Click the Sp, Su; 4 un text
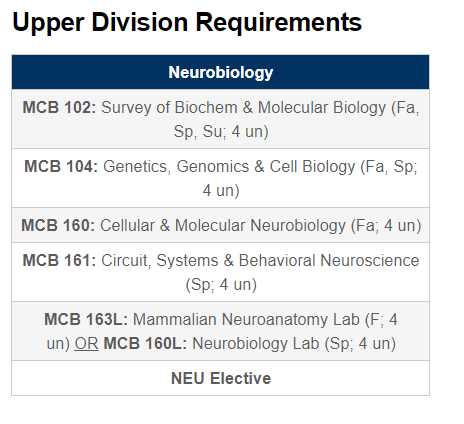This screenshot has height=424, width=464. click(221, 131)
